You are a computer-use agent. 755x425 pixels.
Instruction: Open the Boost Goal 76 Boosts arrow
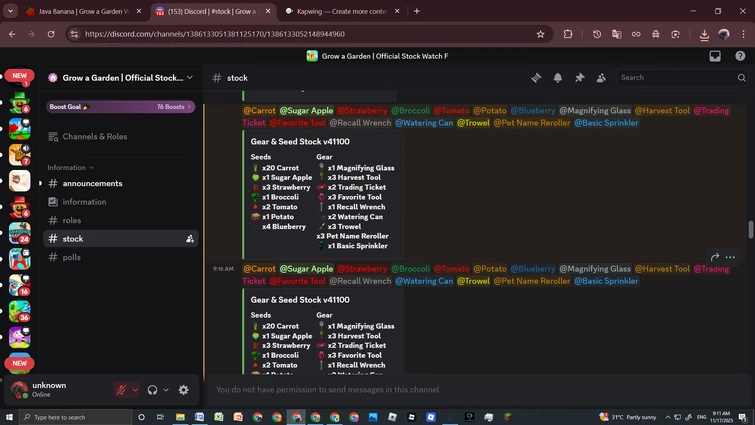pyautogui.click(x=189, y=107)
